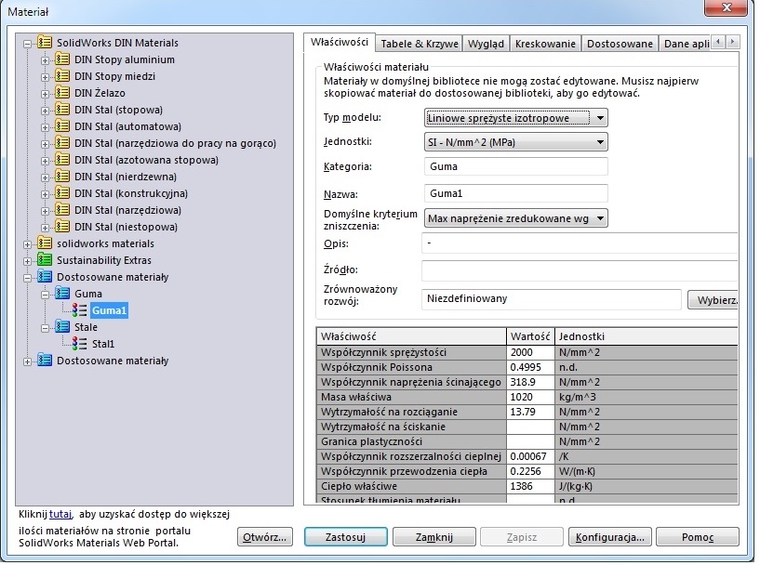The height and width of the screenshot is (565, 760).
Task: Click the Właściwość column header
Action: click(x=411, y=336)
